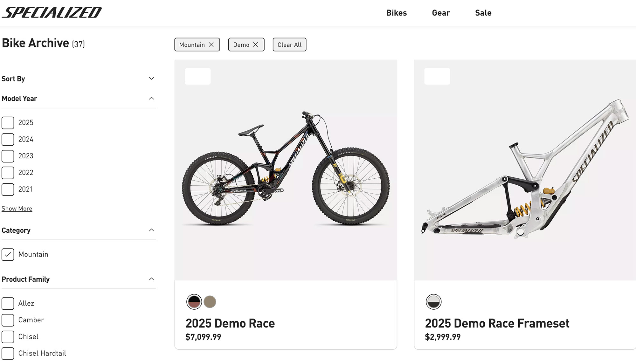Select the black and red Demo Race swatch
Screen dimensions: 636x364
(194, 302)
